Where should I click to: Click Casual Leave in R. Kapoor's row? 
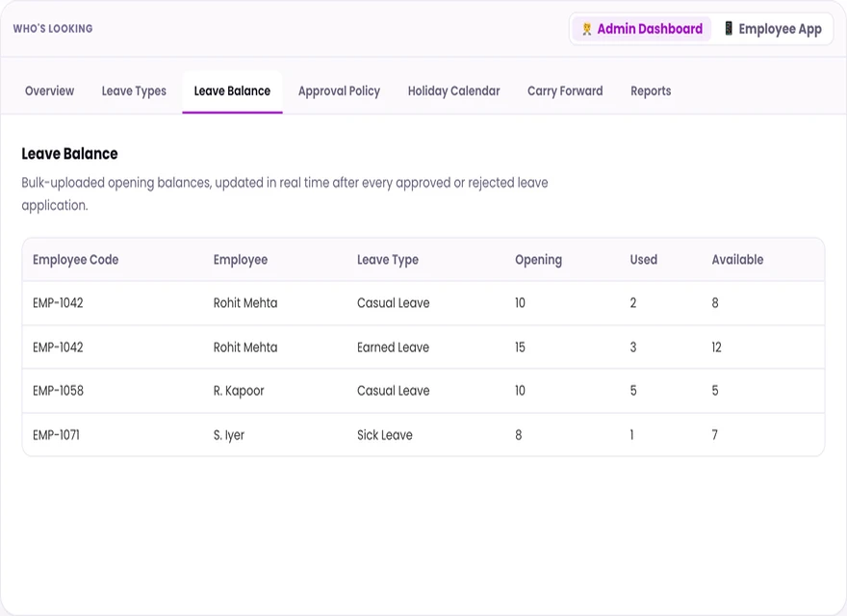pos(394,390)
